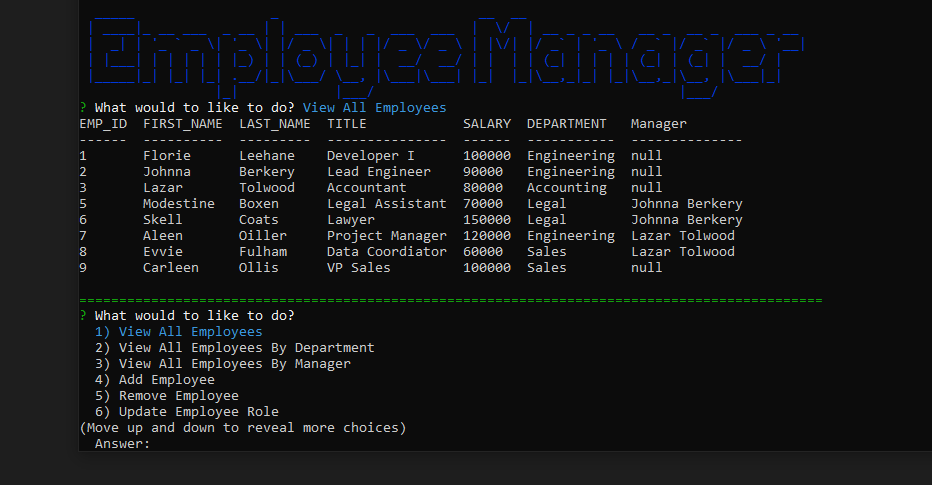Click the Developer I title cell
Screen dimensions: 932x485
(370, 156)
